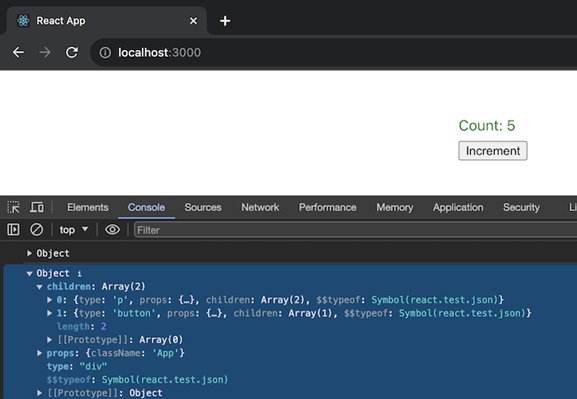
Task: Open the site information icon beside the URL
Action: coord(105,53)
